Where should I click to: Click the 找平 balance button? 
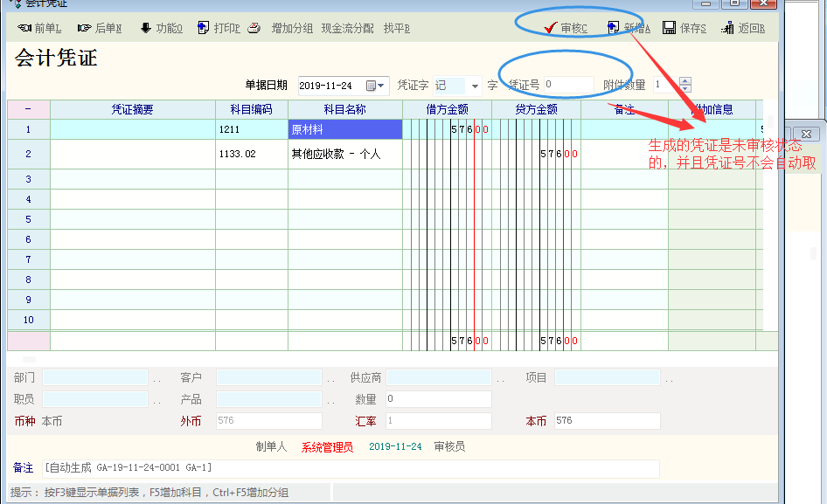[396, 29]
